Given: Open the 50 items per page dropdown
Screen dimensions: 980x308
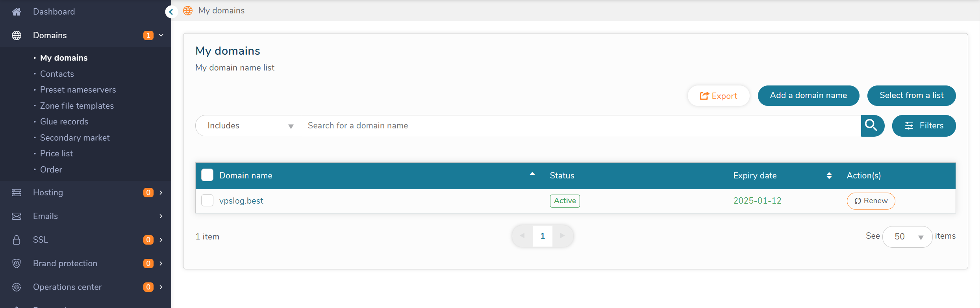Looking at the screenshot, I should tap(907, 237).
